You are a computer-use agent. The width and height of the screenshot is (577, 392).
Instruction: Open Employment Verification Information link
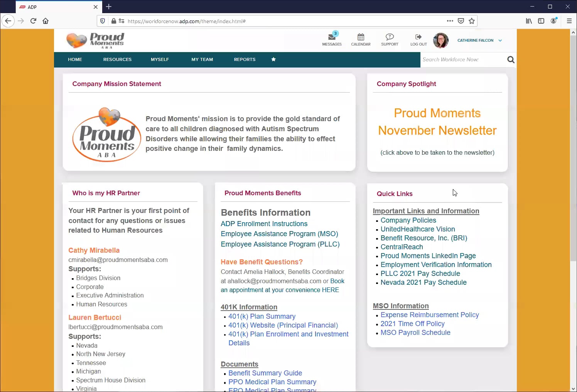coord(436,265)
